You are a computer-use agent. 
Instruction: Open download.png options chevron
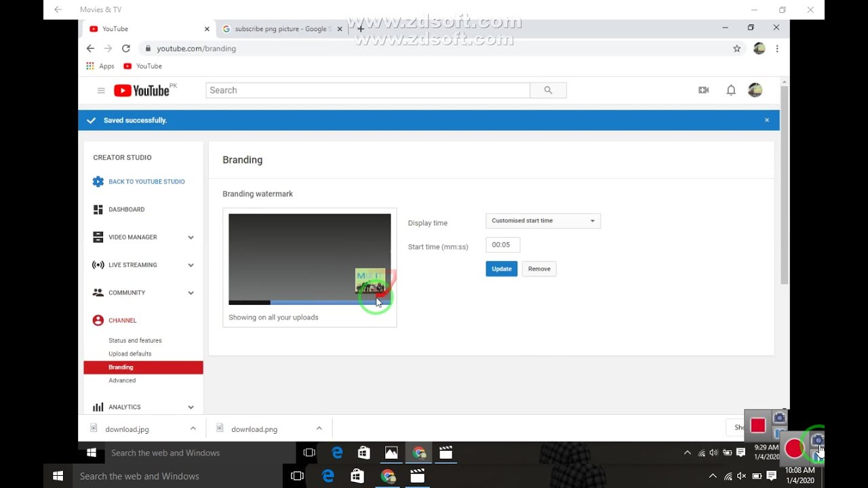[x=319, y=428]
